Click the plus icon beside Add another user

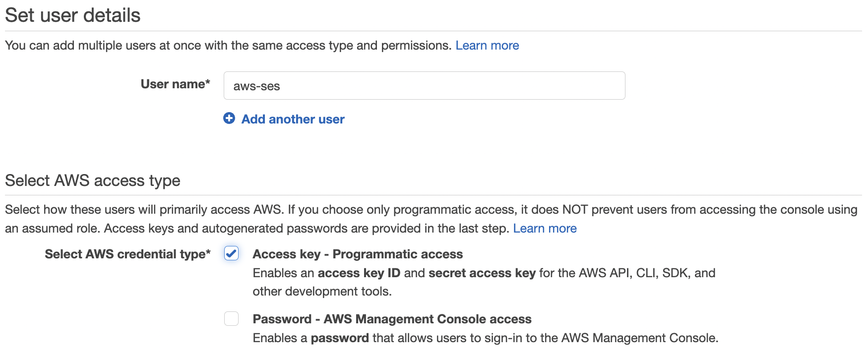tap(229, 118)
